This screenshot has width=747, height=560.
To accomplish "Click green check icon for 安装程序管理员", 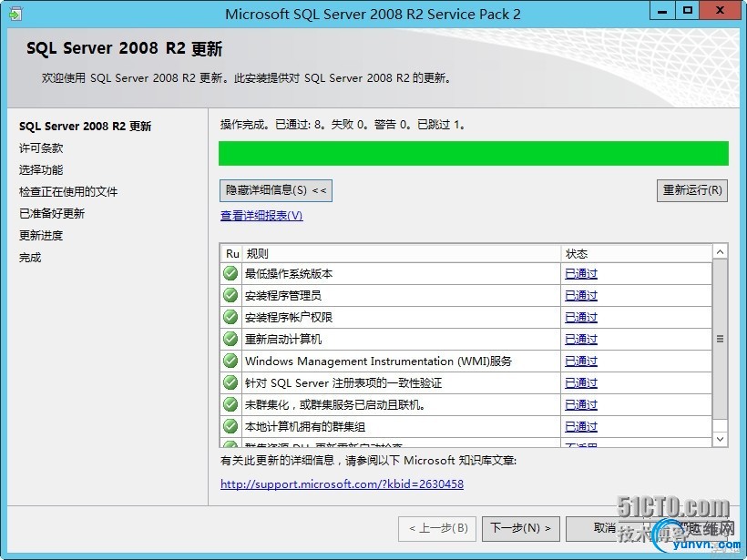I will coord(230,295).
